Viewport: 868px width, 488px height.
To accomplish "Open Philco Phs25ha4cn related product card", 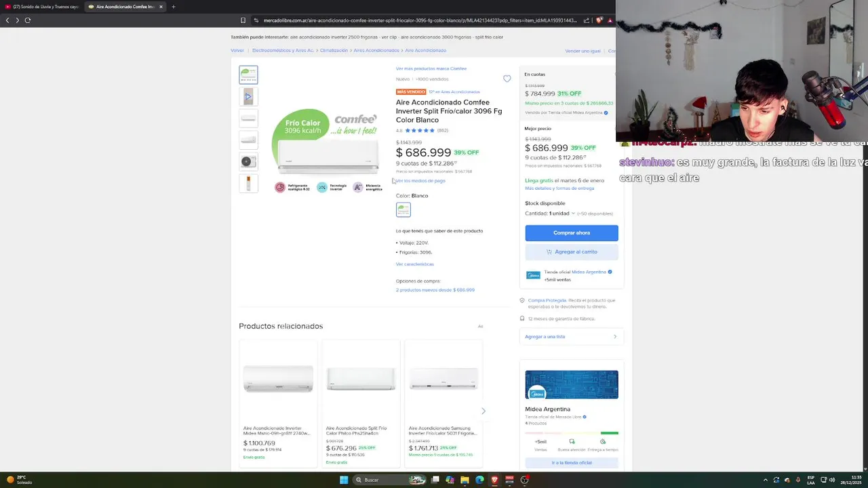I will 361,404.
